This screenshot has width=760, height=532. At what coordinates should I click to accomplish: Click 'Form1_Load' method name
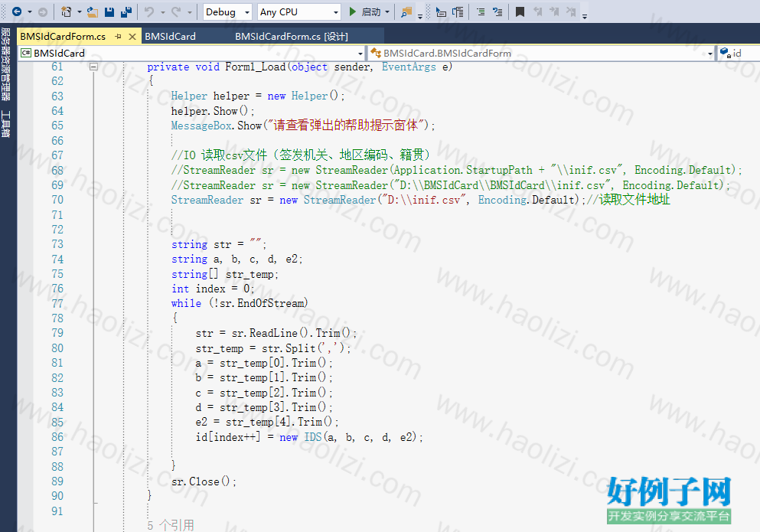click(x=256, y=67)
